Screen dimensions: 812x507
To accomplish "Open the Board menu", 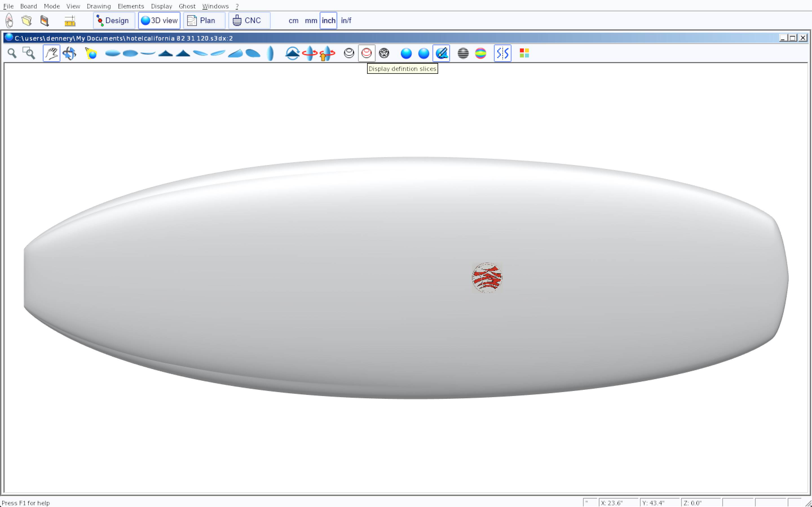I will click(28, 6).
